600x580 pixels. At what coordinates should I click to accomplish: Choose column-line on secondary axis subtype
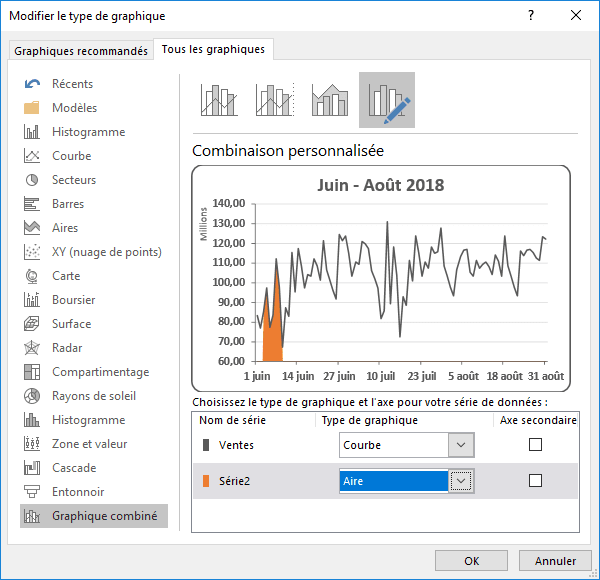pyautogui.click(x=275, y=100)
